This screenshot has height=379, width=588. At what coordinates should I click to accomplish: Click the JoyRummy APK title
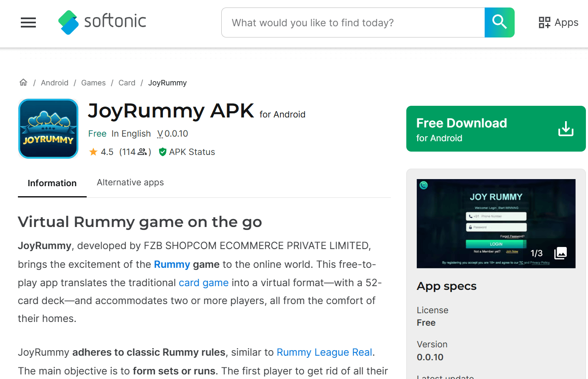(x=171, y=111)
